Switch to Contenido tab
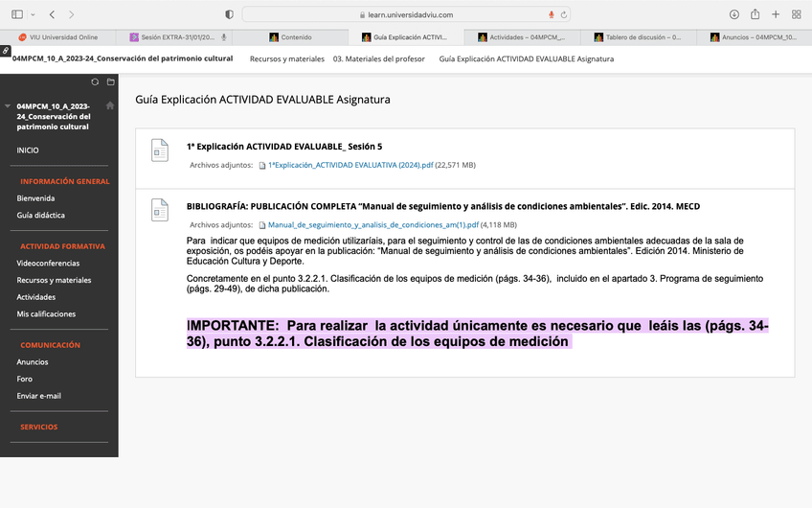The height and width of the screenshot is (508, 812). (x=290, y=37)
